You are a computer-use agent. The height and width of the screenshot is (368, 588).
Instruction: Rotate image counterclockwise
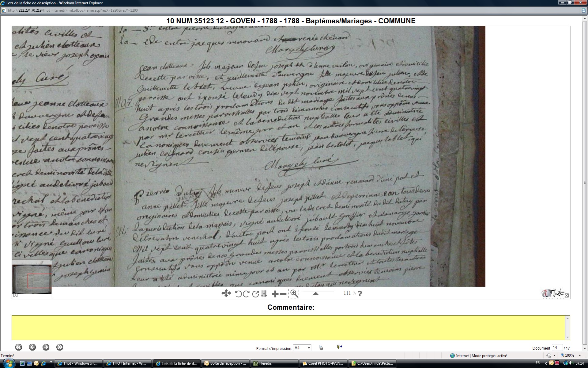[238, 294]
